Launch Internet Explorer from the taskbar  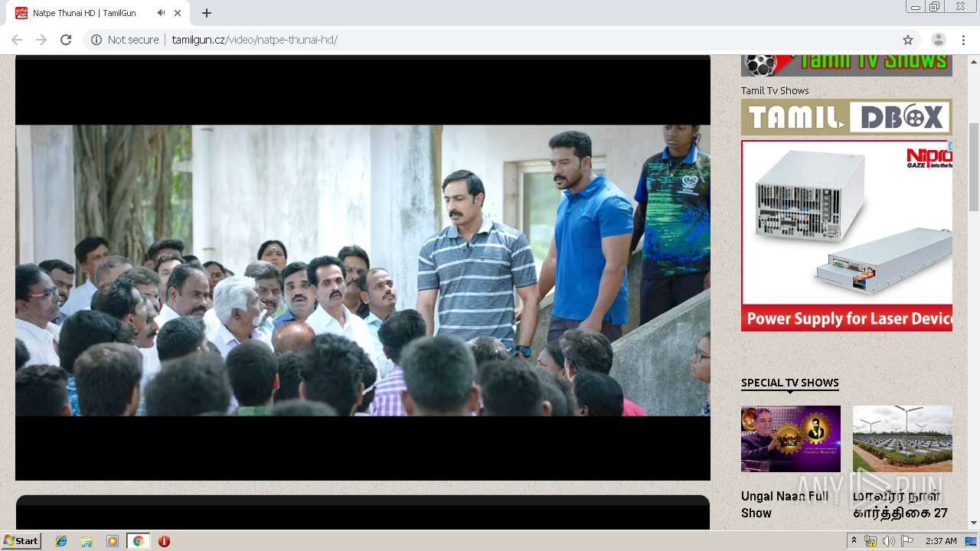[x=61, y=541]
